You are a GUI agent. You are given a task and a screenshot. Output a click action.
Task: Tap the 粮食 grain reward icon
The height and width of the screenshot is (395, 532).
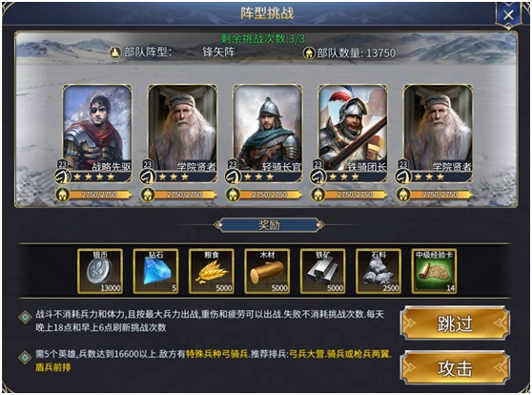[212, 271]
